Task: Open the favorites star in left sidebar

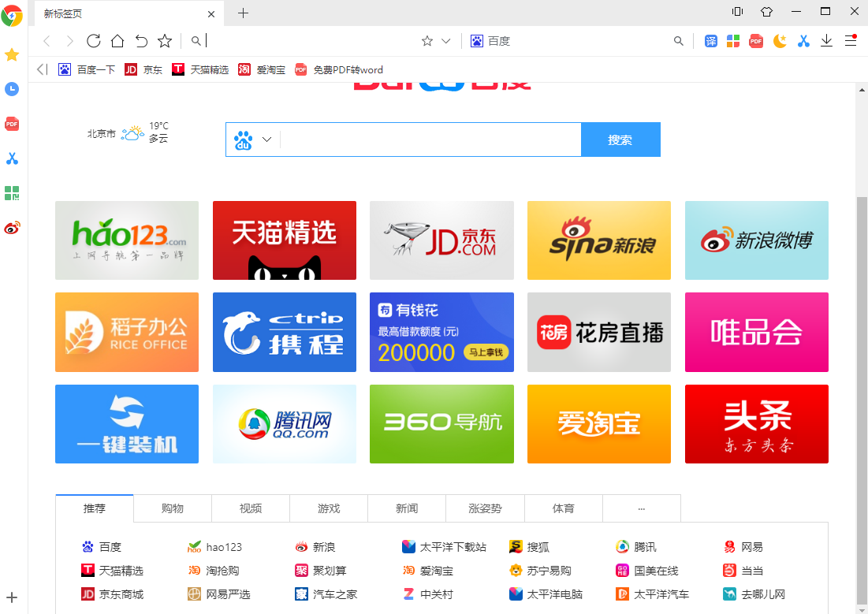Action: tap(12, 54)
